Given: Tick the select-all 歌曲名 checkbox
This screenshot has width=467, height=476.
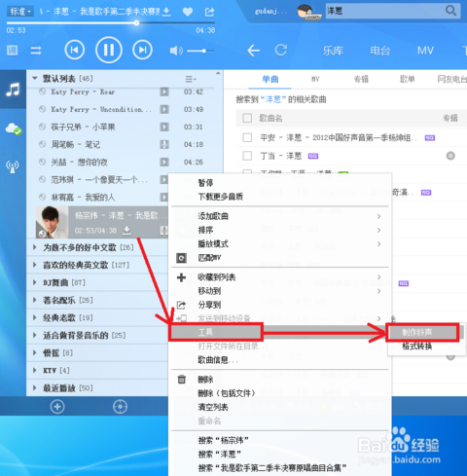Looking at the screenshot, I should point(247,118).
